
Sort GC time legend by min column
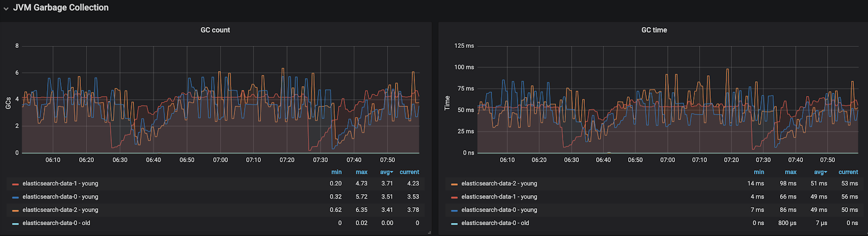(x=759, y=172)
